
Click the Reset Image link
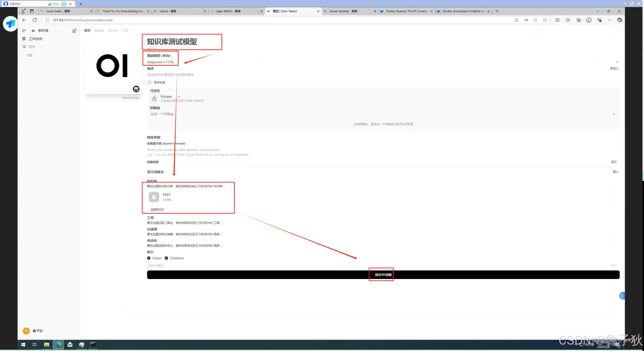pyautogui.click(x=131, y=98)
